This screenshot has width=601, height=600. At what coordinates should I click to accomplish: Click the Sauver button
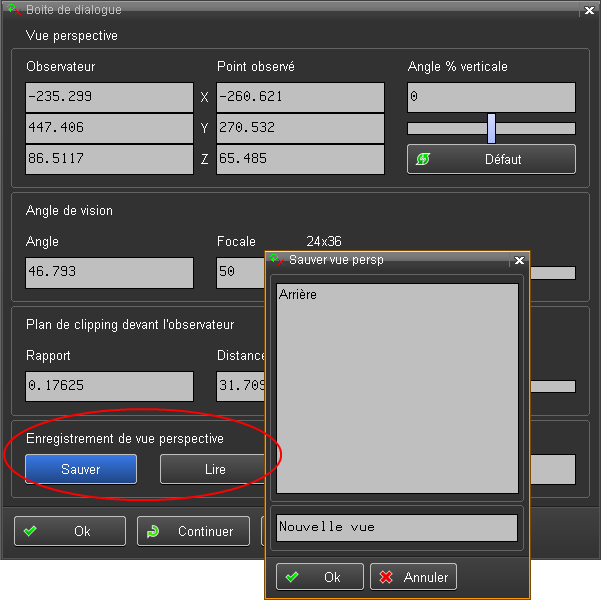81,469
